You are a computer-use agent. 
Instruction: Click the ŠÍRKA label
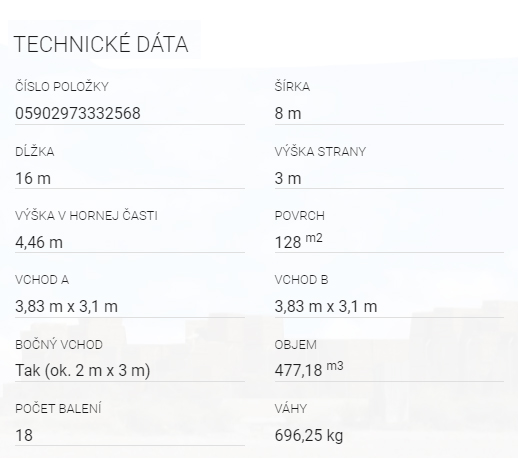pos(292,87)
